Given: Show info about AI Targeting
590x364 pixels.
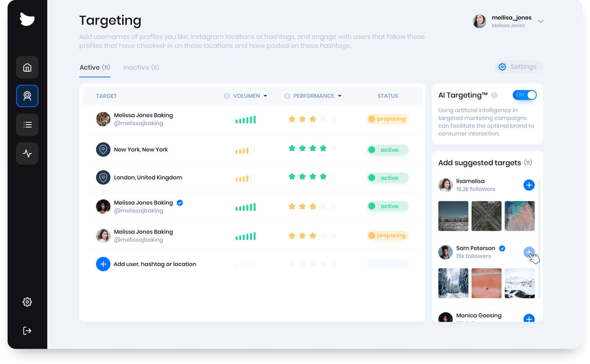Looking at the screenshot, I should click(494, 95).
